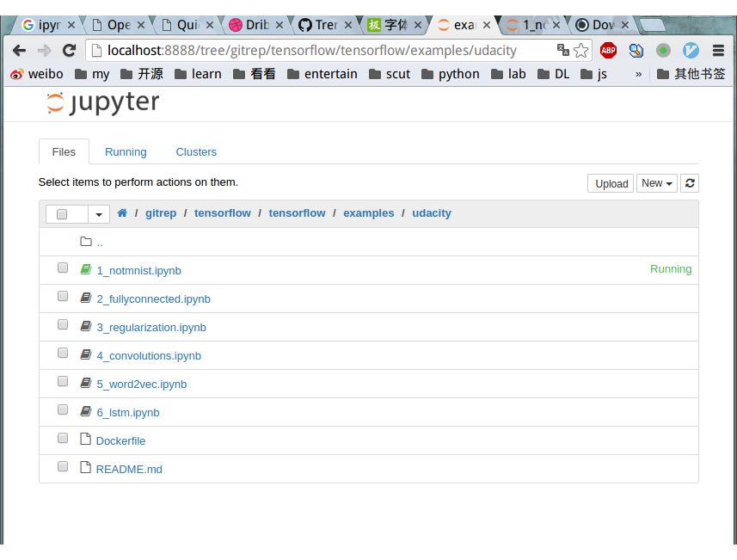Open the weibo bookmark

[x=37, y=74]
